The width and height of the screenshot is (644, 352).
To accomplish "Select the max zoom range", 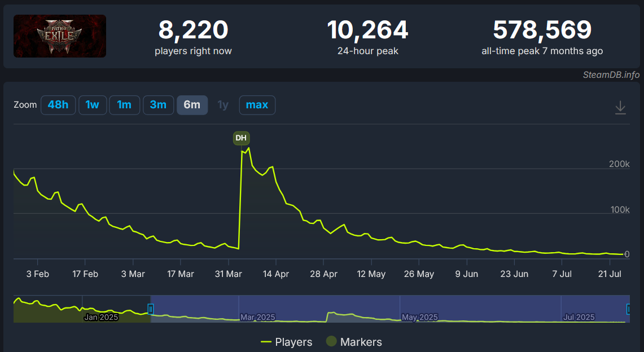I will [x=257, y=105].
